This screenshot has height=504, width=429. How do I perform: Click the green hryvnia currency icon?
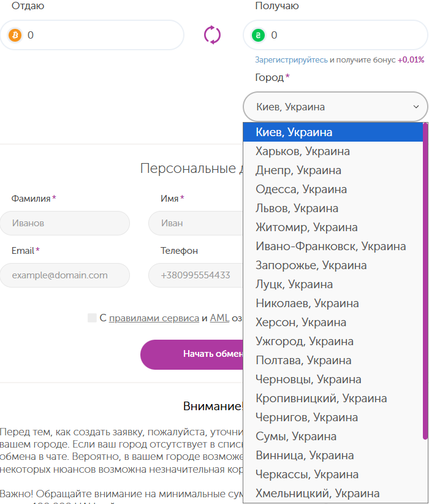click(x=259, y=35)
